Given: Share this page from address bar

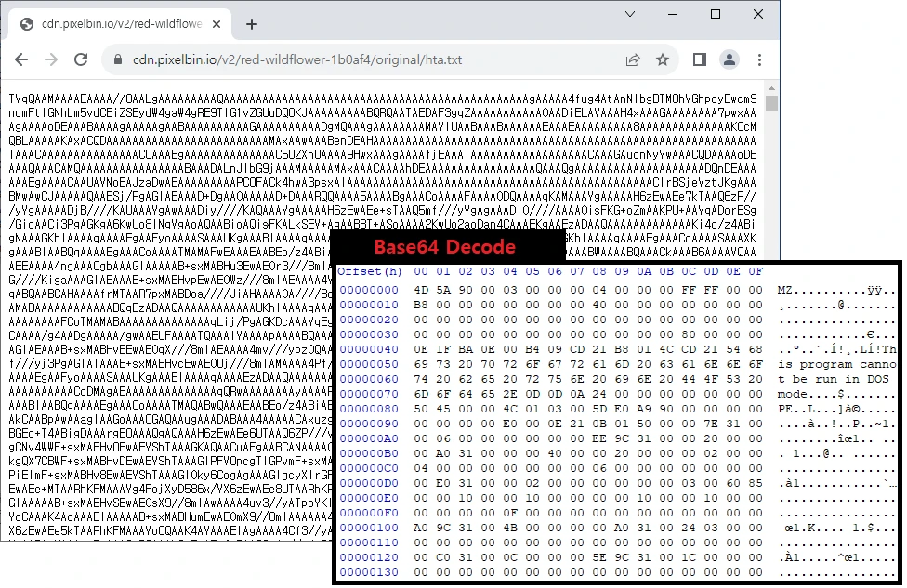Looking at the screenshot, I should [x=633, y=59].
